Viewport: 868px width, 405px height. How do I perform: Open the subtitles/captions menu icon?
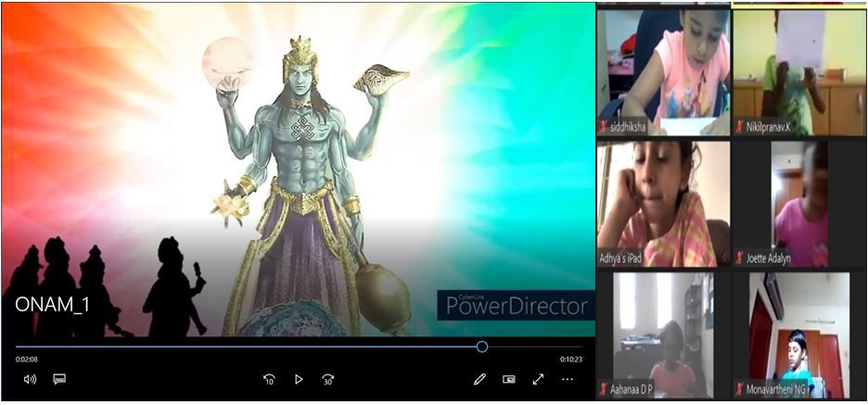59,379
